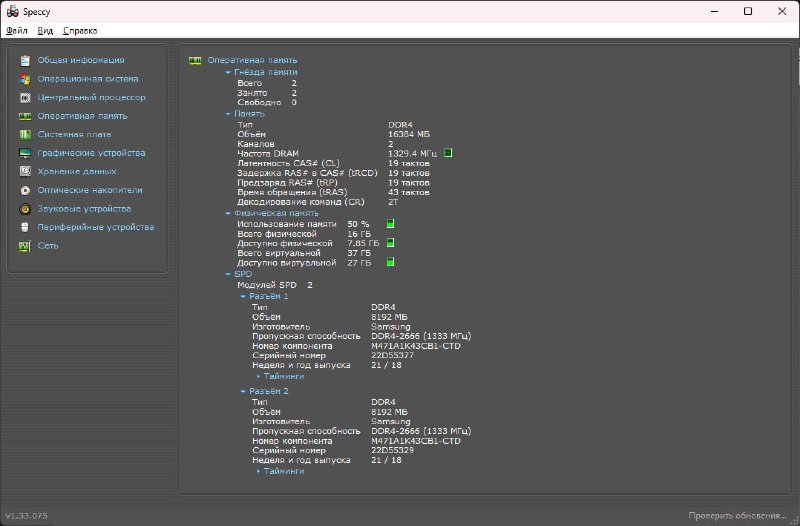
Task: Click the Операционная система Windows flag icon
Action: tap(25, 79)
